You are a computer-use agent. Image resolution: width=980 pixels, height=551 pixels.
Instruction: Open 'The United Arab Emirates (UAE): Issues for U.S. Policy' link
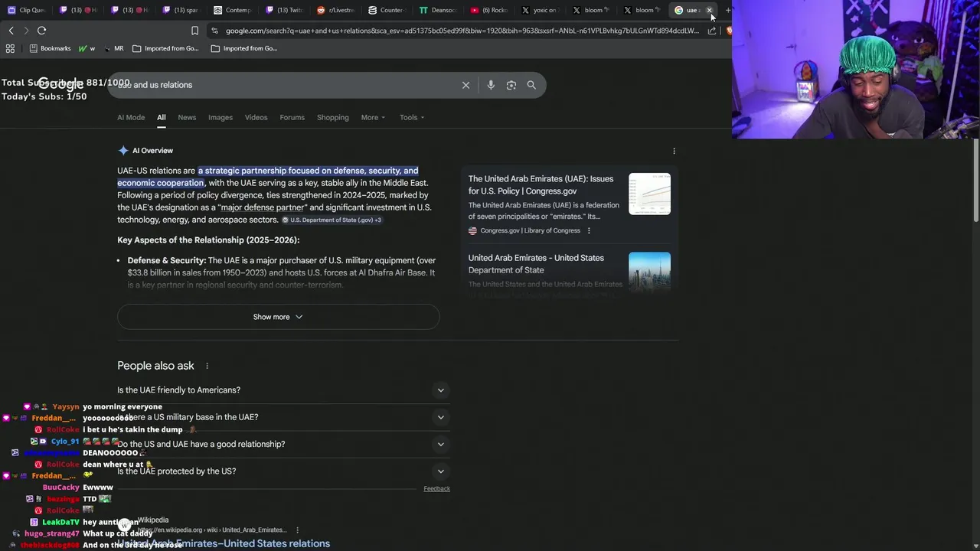[541, 185]
